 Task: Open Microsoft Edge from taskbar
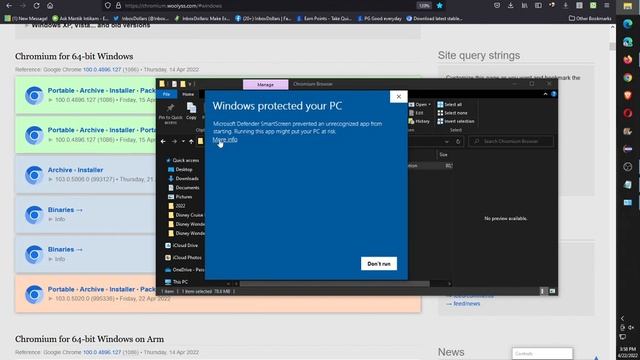[628, 24]
